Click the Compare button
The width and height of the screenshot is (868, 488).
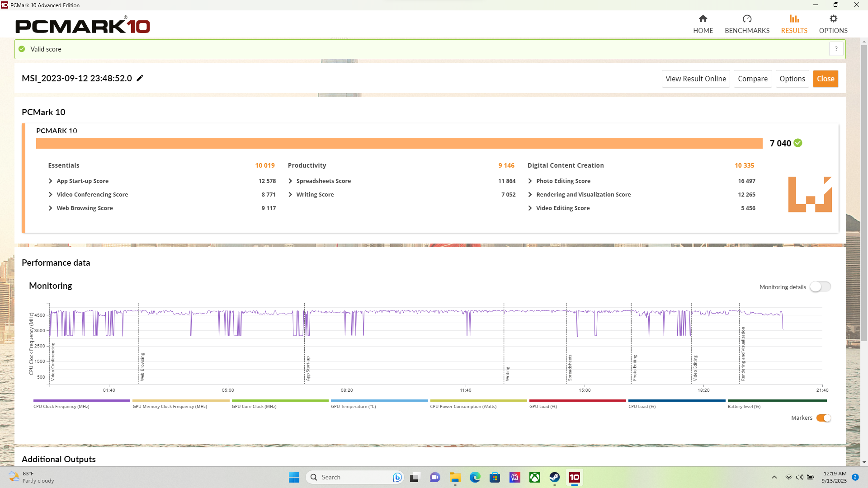[752, 79]
